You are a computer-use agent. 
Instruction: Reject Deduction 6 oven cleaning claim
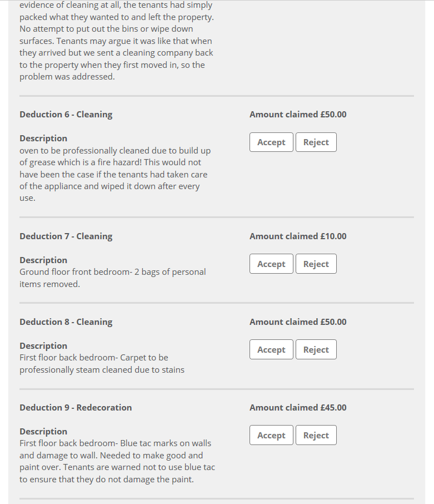point(316,142)
